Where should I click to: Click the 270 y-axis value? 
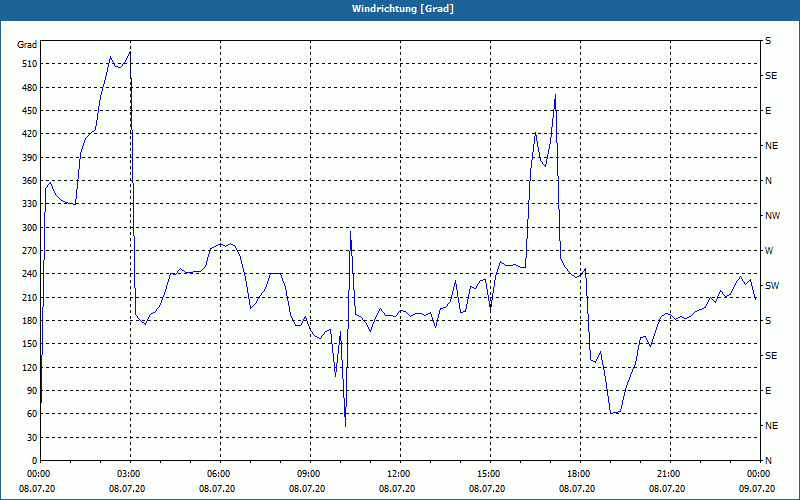click(x=30, y=251)
